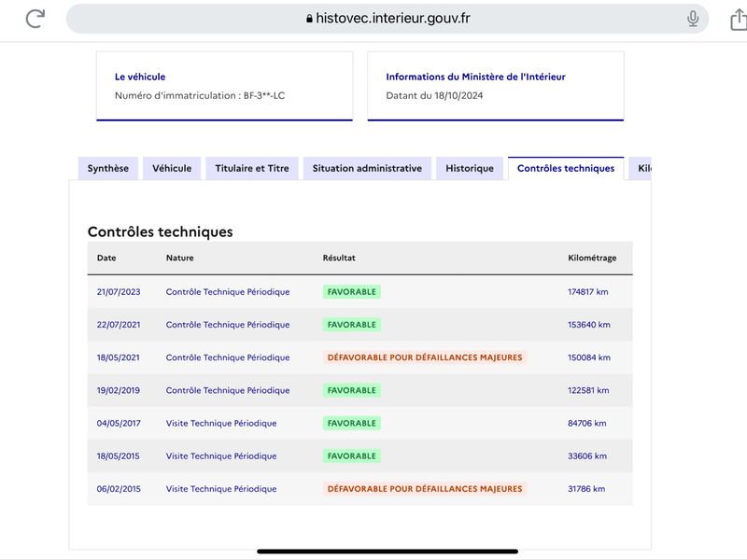747x560 pixels.
Task: Click the Défavorable badge for 18/05/2021
Action: (425, 357)
